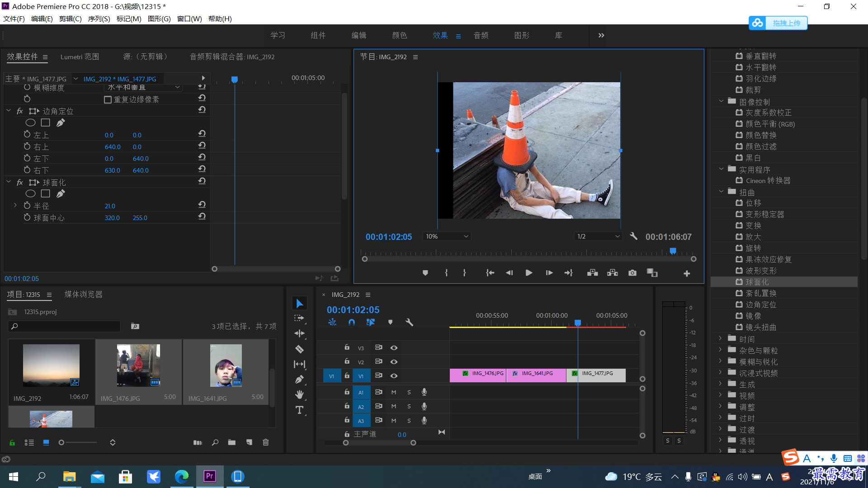This screenshot has height=488, width=868.
Task: Mute audio track A1
Action: coord(393,393)
